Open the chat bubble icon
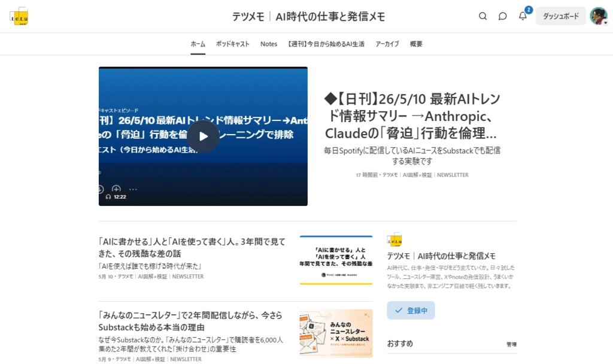Screen dimensions: 613x364 [x=502, y=16]
